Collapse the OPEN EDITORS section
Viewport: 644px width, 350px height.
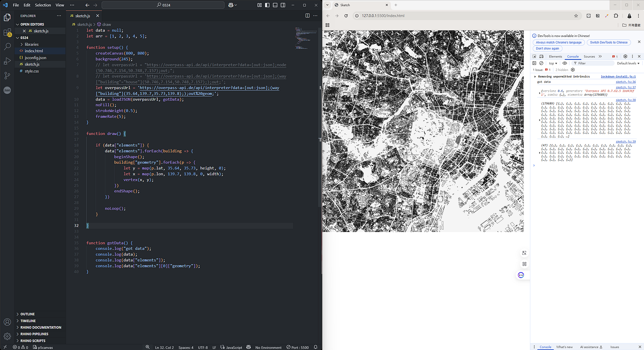click(40, 24)
